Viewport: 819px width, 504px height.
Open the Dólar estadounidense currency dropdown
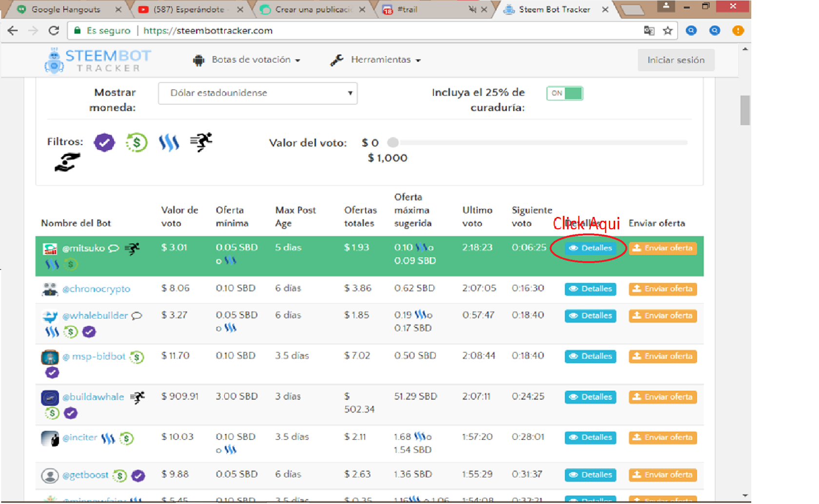click(x=257, y=93)
